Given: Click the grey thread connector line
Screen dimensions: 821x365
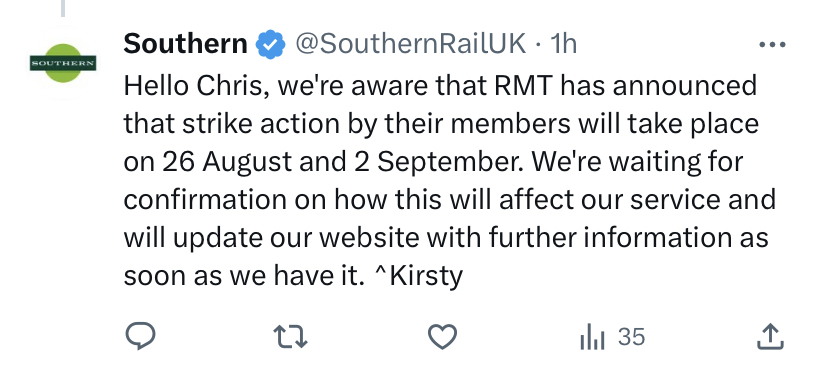Looking at the screenshot, I should (63, 8).
